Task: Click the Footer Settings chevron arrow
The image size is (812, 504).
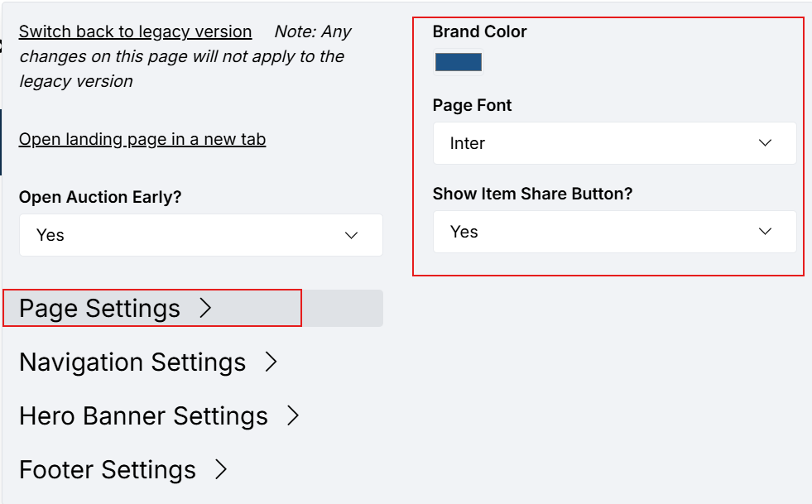Action: pyautogui.click(x=220, y=470)
